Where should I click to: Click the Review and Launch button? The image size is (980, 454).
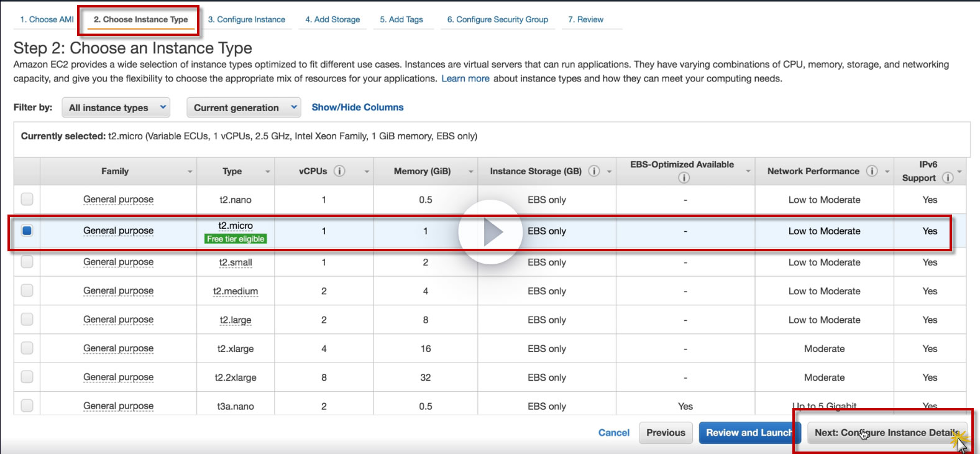point(748,433)
